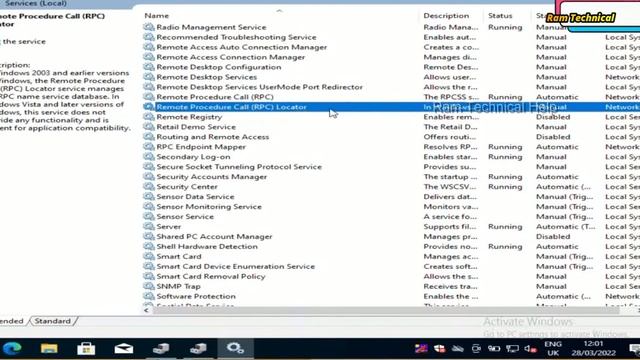Open Microsoft Edge from the taskbar
This screenshot has width=640, height=360.
coord(12,348)
